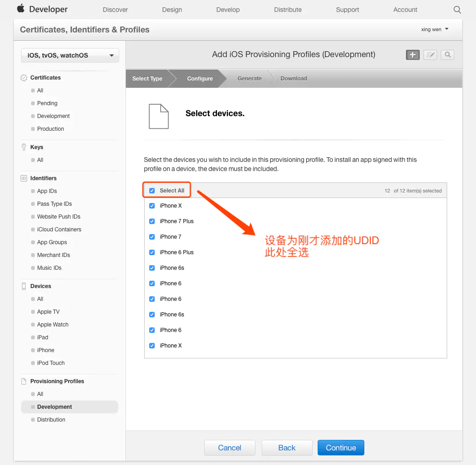
Task: Uncheck the iPhone 7 Plus device checkbox
Action: [152, 221]
